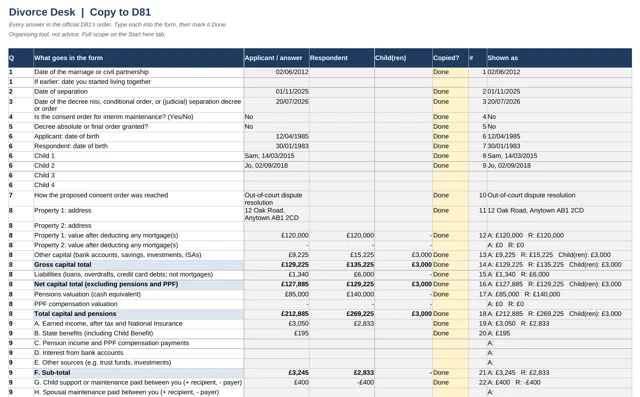Click the Done cell for F. Sub-total row
Screen dimensions: 640x397
click(450, 373)
